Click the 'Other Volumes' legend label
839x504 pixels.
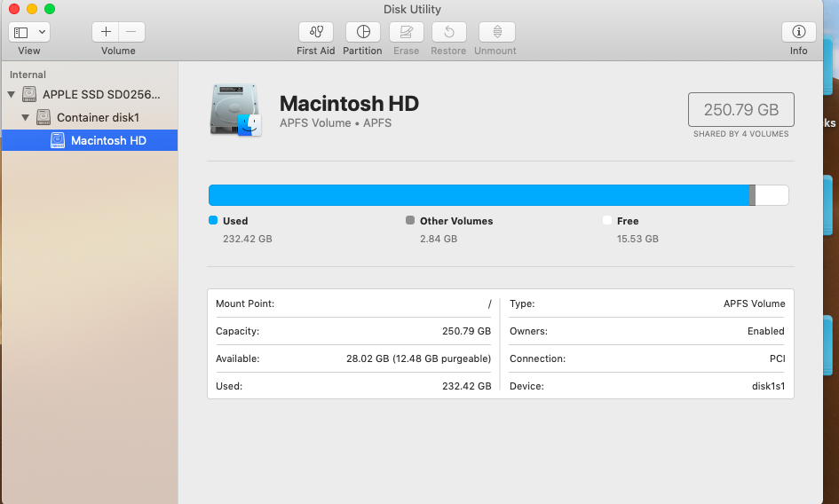[x=456, y=221]
